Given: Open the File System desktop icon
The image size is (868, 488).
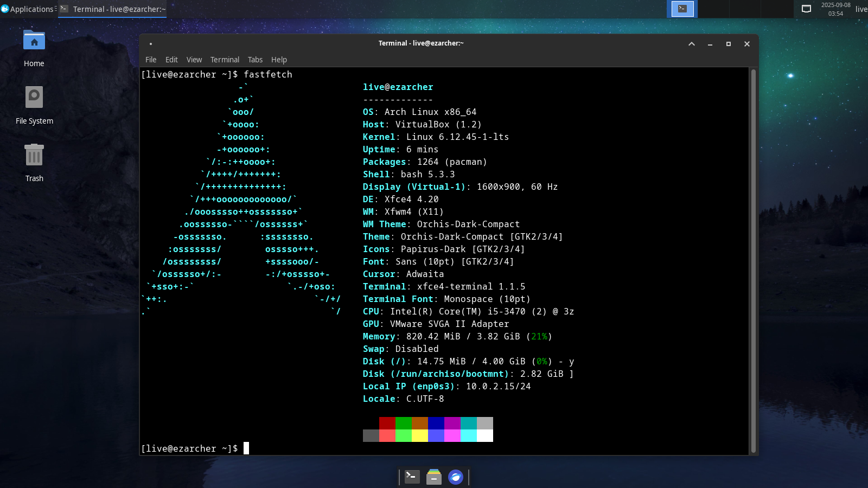Looking at the screenshot, I should coord(34,106).
